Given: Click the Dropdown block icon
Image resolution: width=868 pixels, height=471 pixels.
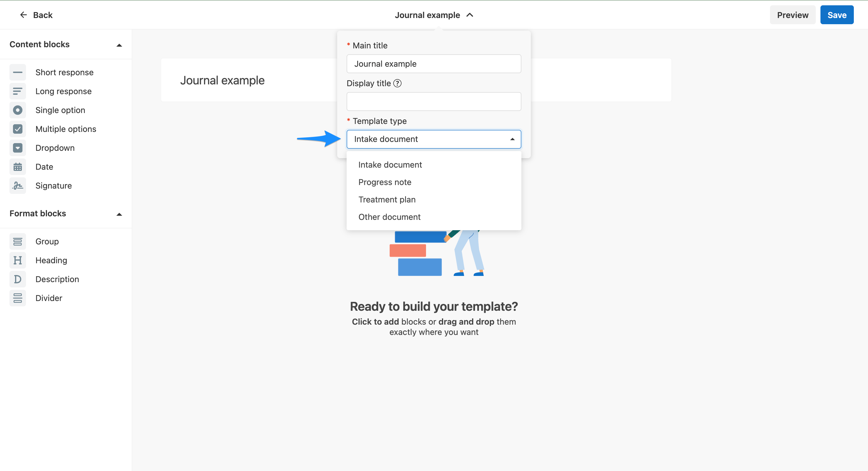Looking at the screenshot, I should coord(17,148).
